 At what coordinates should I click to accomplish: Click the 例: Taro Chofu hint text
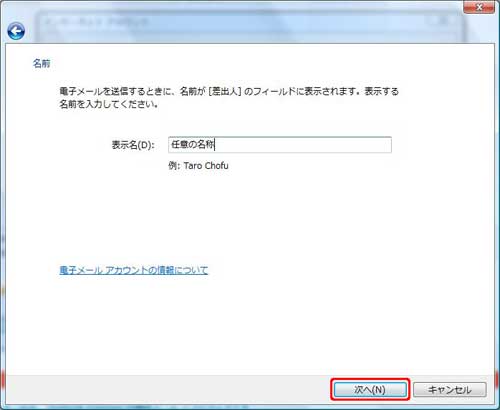pos(198,165)
